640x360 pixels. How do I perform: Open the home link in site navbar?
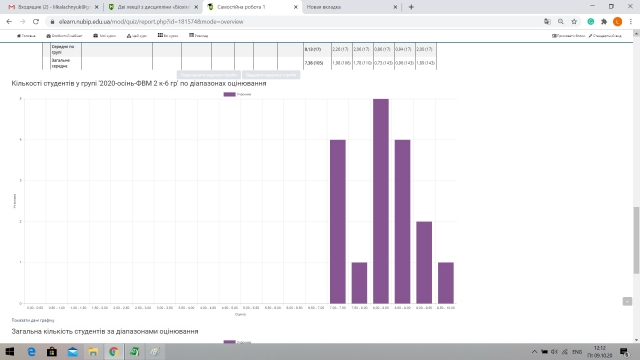point(26,36)
